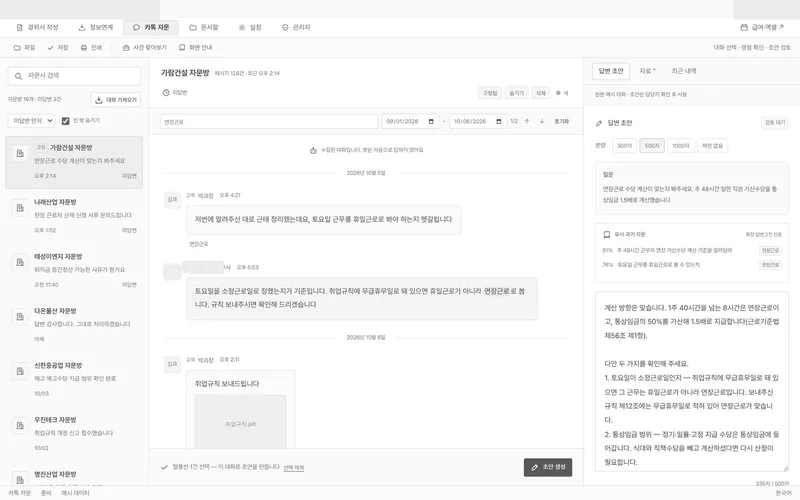This screenshot has height=500, width=800.
Task: Select the 우진테크 자문방 chat room
Action: [74, 434]
